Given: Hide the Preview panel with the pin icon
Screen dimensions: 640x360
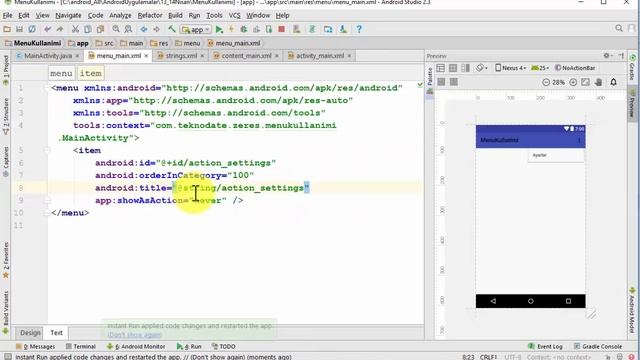Looking at the screenshot, I should pyautogui.click(x=621, y=56).
